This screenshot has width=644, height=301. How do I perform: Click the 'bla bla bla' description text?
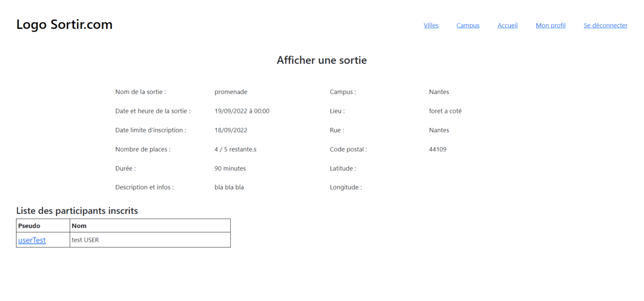(x=229, y=187)
